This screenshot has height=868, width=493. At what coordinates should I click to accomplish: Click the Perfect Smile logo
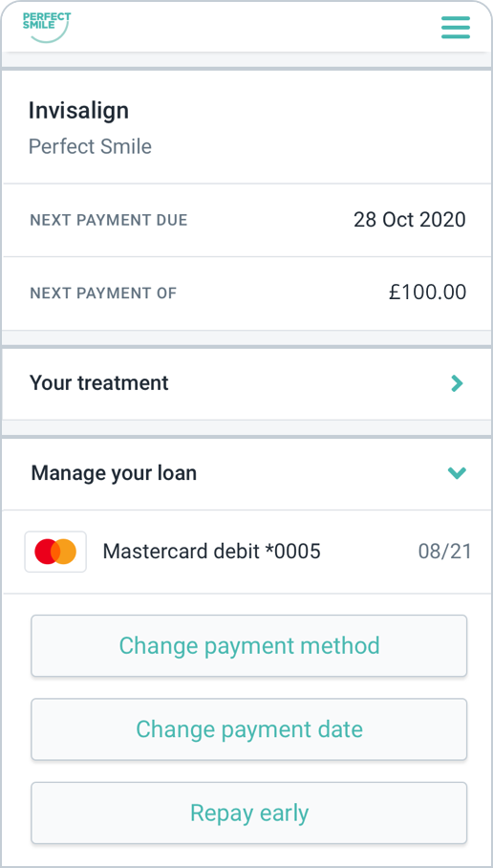(47, 27)
